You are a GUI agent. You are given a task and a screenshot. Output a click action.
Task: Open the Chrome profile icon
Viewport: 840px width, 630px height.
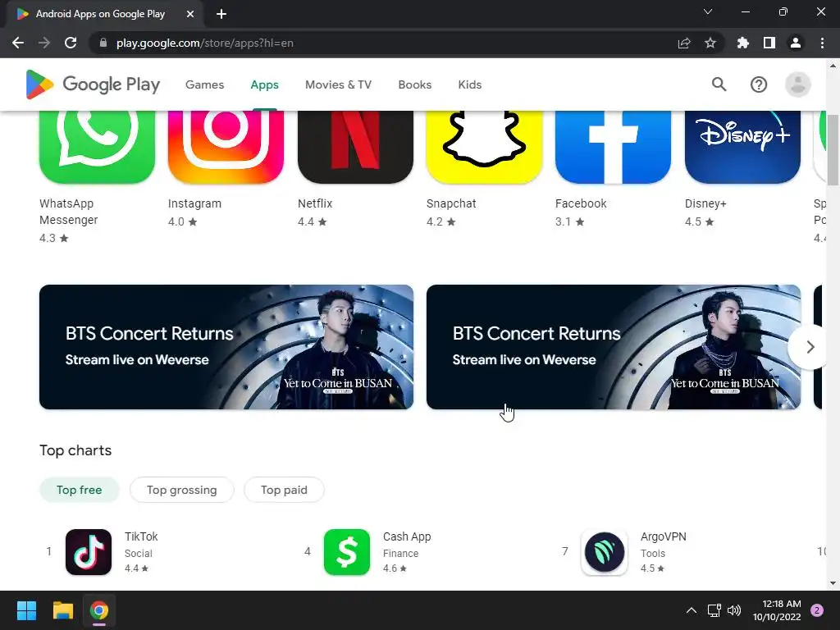[x=796, y=43]
